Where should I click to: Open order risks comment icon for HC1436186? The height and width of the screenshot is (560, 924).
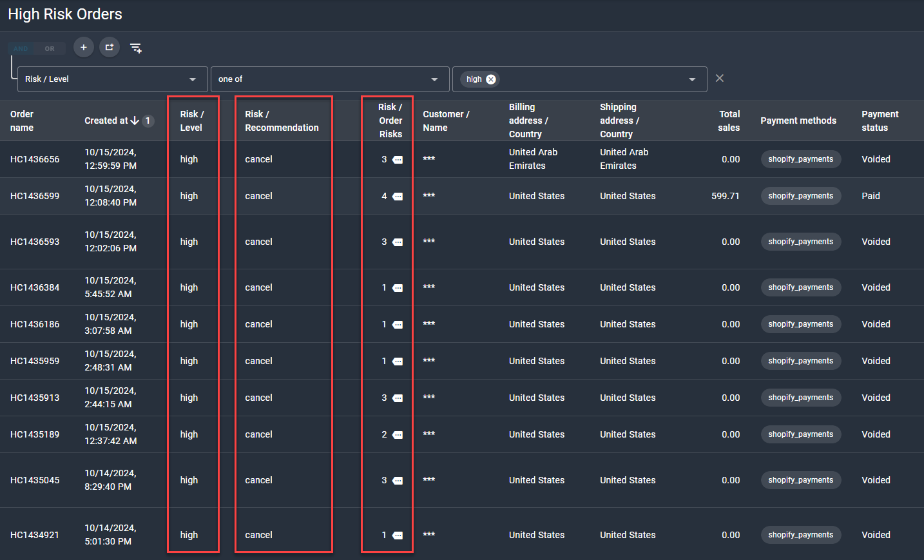(x=398, y=325)
